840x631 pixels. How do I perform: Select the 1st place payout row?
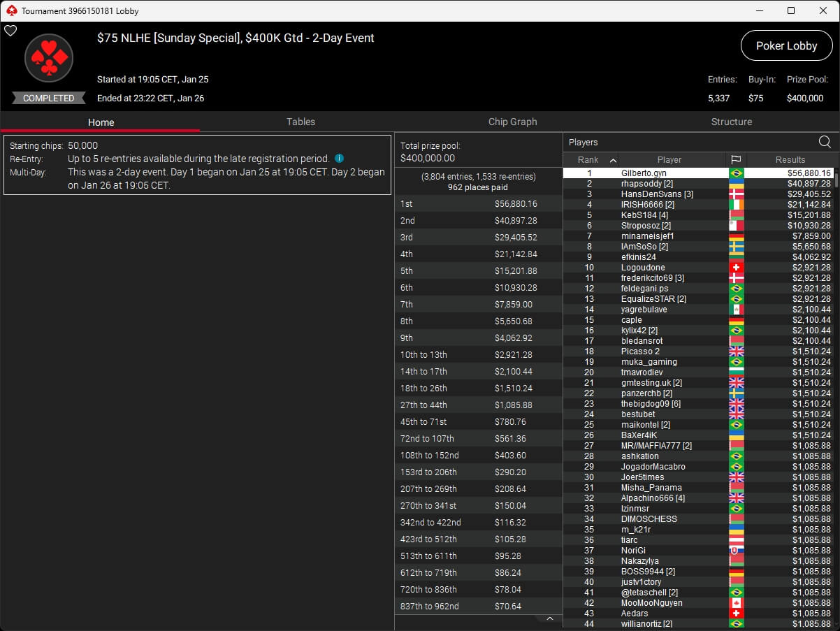coord(478,204)
